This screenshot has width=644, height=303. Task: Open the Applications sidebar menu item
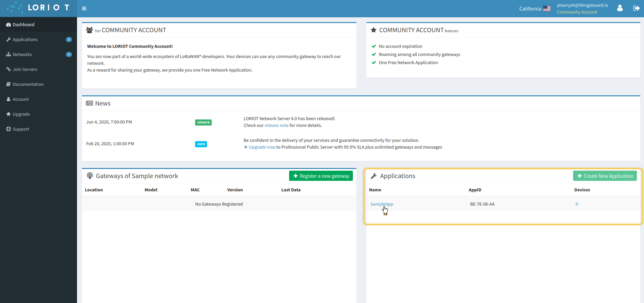click(25, 39)
